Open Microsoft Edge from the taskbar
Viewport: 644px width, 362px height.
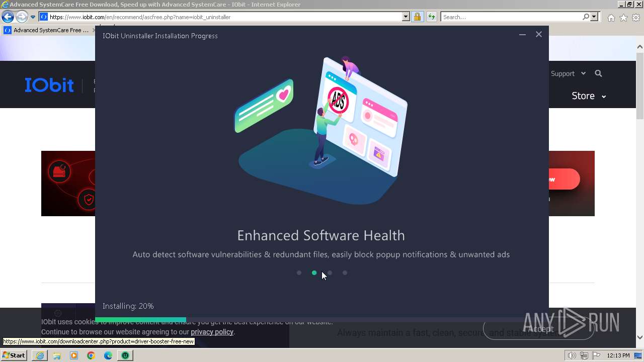[108, 355]
